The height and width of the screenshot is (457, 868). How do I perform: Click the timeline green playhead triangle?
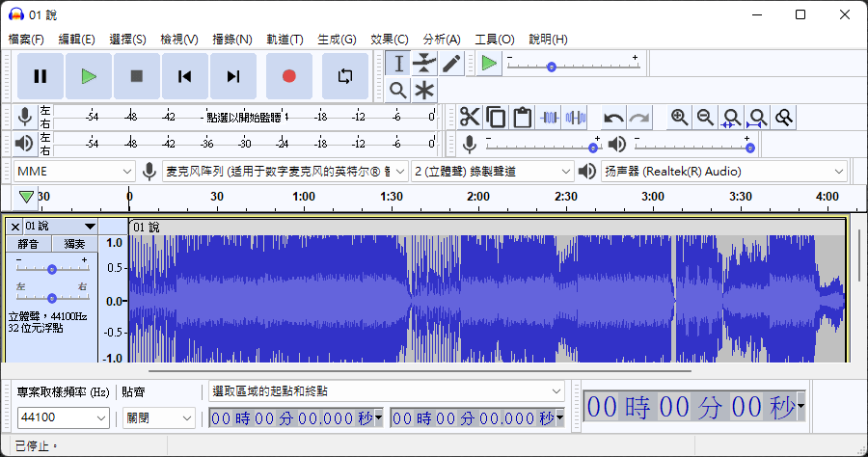tap(26, 197)
